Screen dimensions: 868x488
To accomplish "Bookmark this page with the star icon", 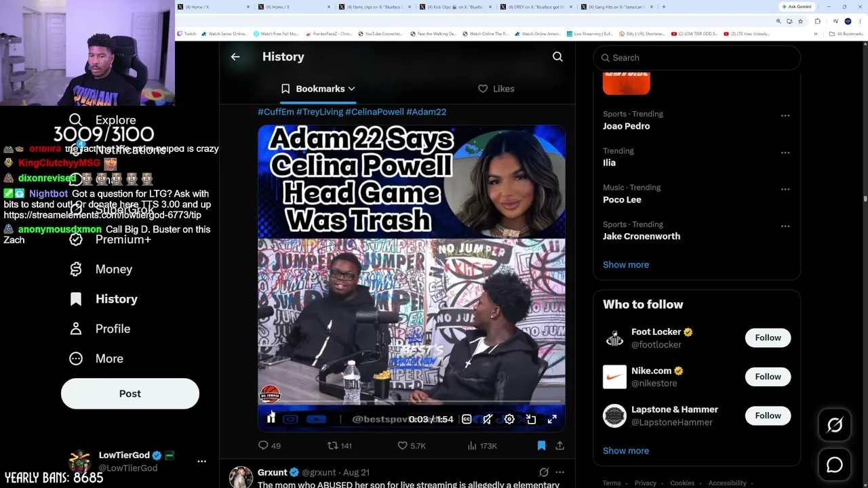I will click(800, 21).
